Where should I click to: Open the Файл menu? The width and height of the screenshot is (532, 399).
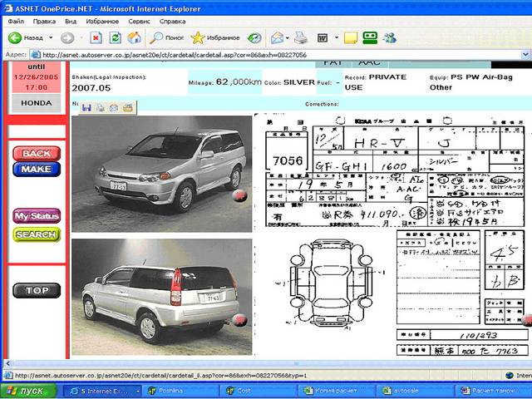(x=16, y=22)
